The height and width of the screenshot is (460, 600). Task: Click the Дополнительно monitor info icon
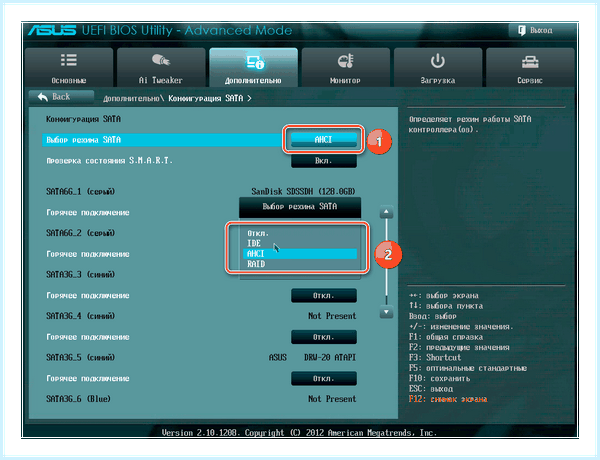[255, 62]
